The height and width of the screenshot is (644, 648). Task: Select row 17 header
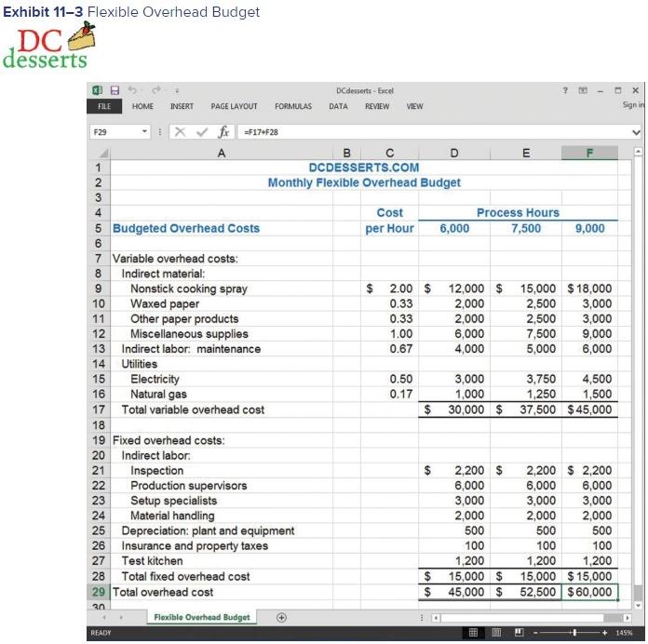99,409
